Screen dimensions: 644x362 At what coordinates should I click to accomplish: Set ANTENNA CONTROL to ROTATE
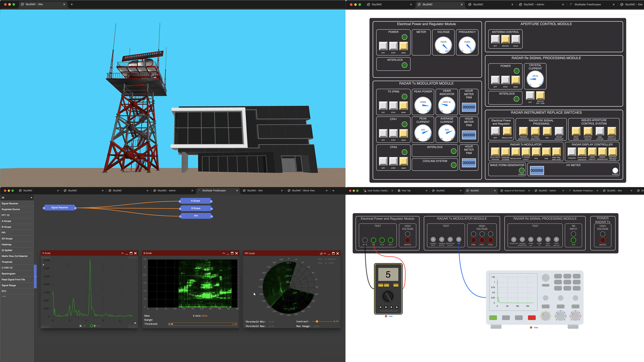(x=505, y=40)
